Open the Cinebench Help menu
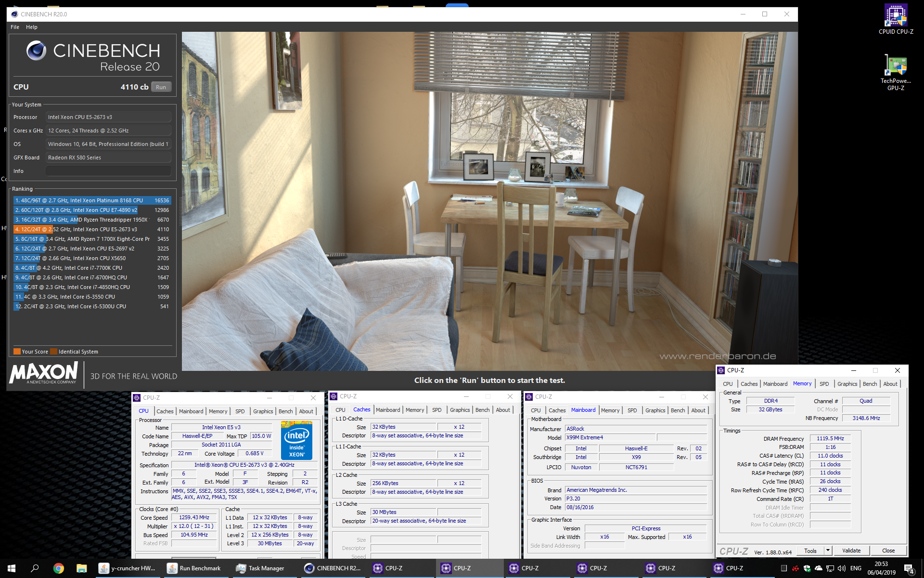924x578 pixels. 32,27
